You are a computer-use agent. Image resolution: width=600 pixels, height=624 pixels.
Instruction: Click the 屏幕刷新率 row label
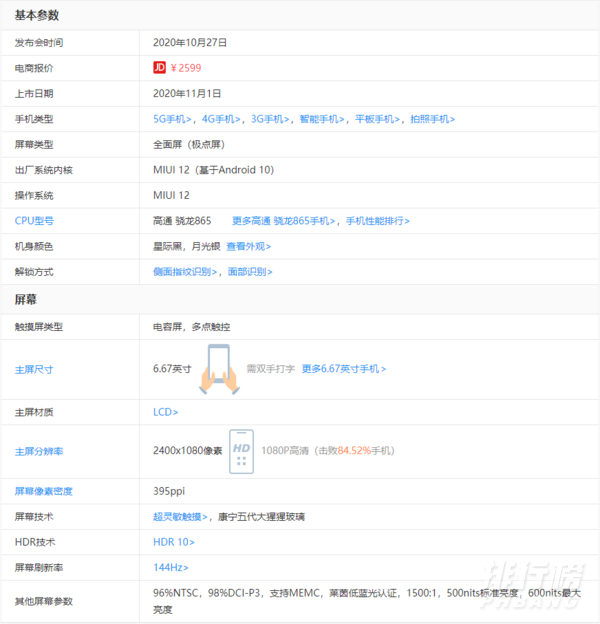click(x=39, y=567)
